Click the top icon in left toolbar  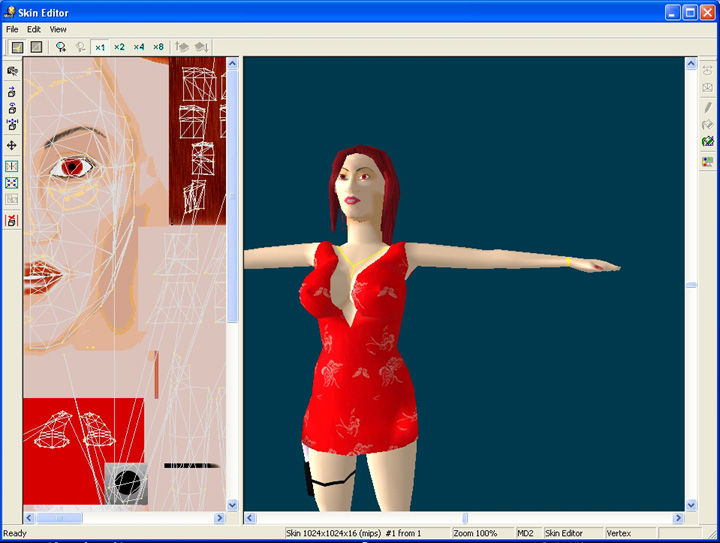(12, 71)
